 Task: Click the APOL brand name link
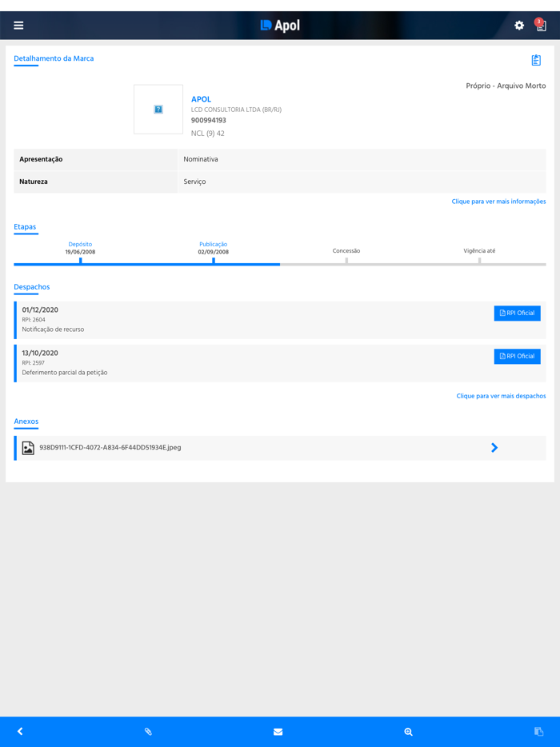point(201,99)
